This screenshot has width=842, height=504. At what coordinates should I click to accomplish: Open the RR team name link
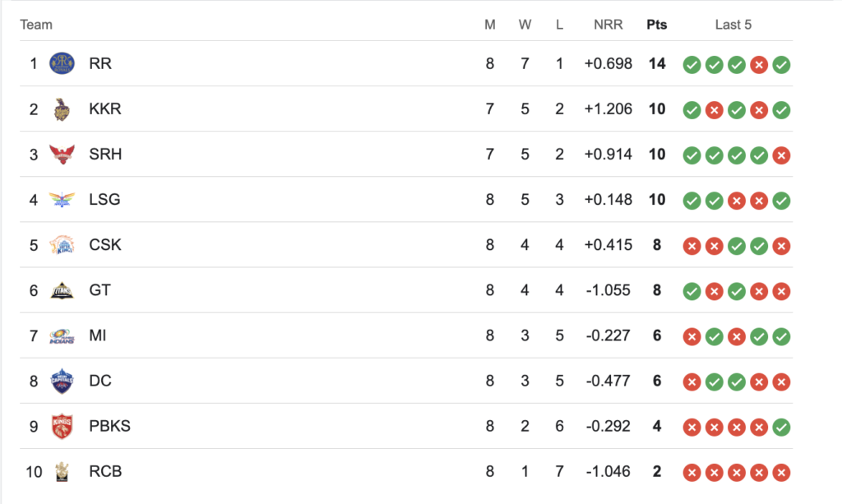tap(100, 63)
